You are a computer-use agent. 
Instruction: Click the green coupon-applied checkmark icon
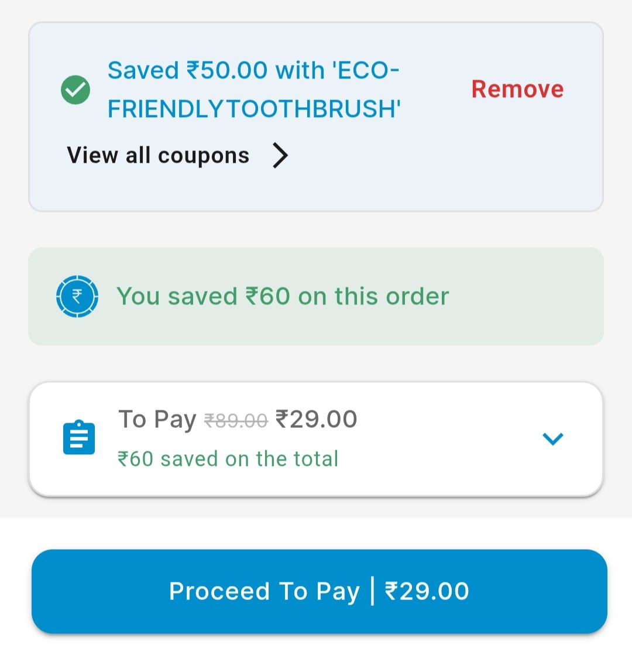[x=75, y=90]
